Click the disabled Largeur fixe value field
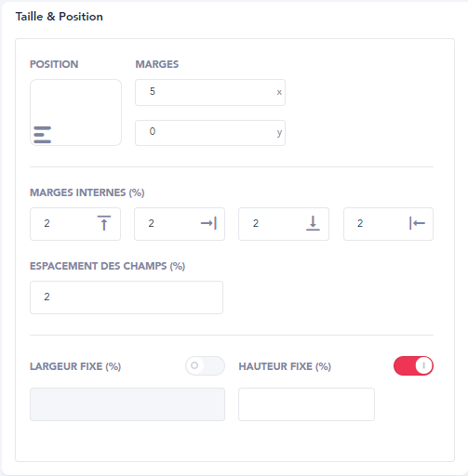Image resolution: width=468 pixels, height=476 pixels. coord(127,404)
